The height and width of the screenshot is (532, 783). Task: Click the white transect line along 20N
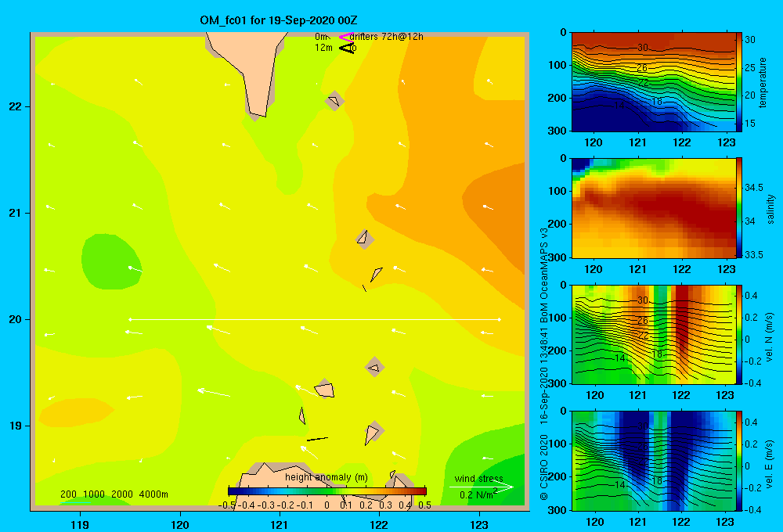click(315, 319)
